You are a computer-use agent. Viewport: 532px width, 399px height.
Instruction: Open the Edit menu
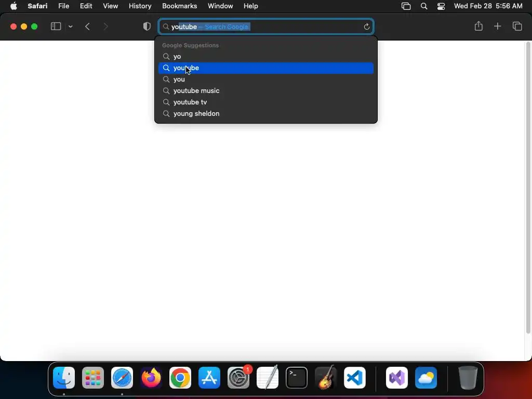point(86,6)
